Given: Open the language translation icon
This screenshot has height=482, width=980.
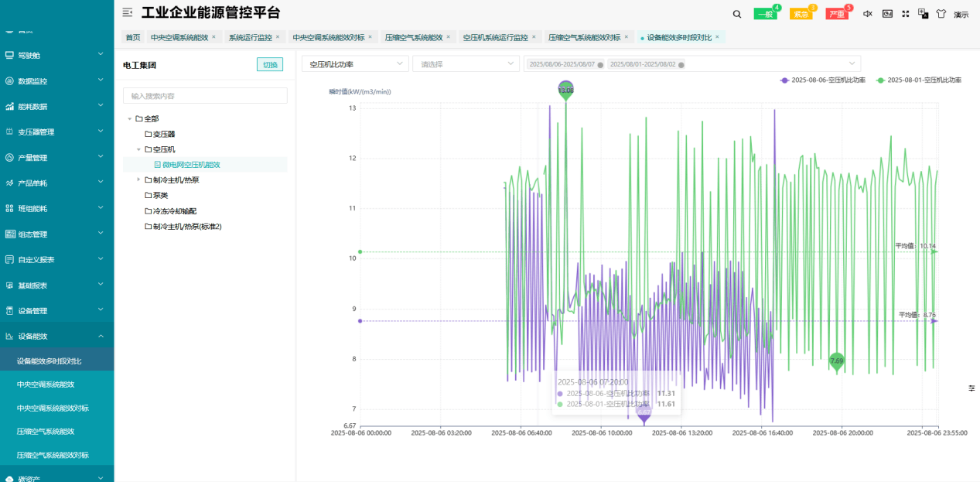Looking at the screenshot, I should [923, 13].
